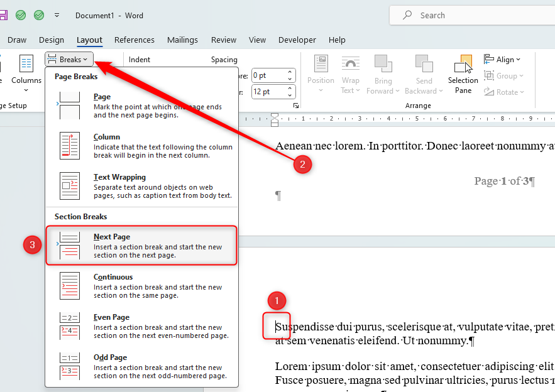555x392 pixels.
Task: Choose the Column break option
Action: pos(141,146)
